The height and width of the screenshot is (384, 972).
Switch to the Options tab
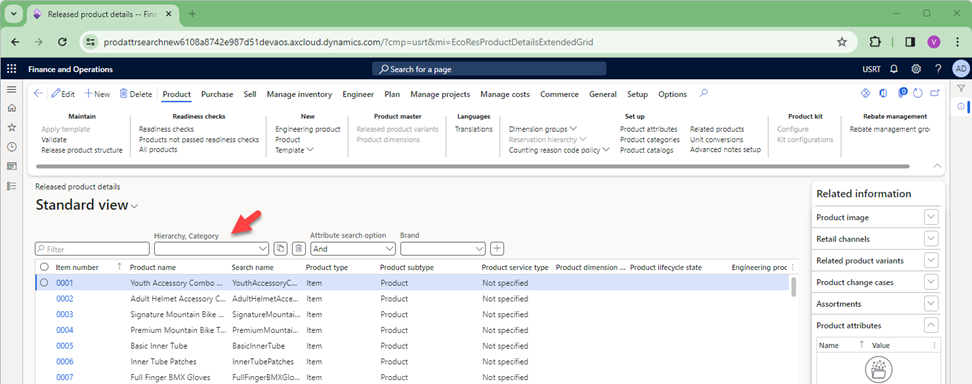(673, 94)
